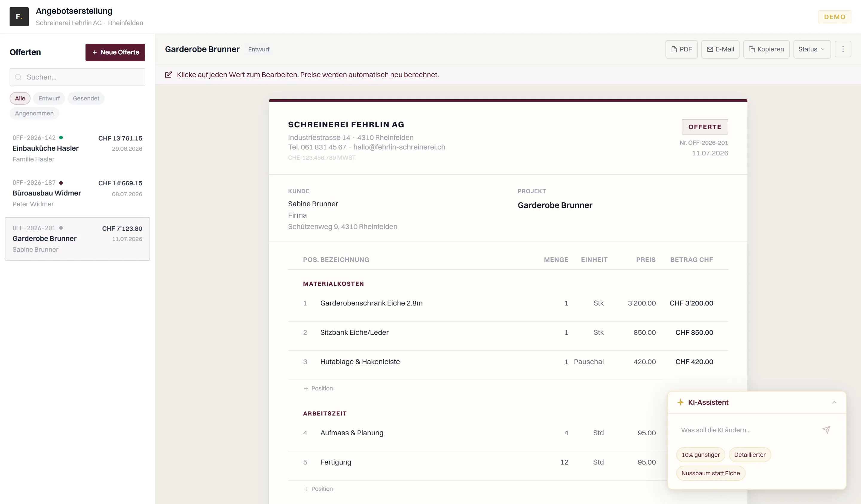
Task: Apply the 10% günstiger suggestion
Action: point(700,455)
